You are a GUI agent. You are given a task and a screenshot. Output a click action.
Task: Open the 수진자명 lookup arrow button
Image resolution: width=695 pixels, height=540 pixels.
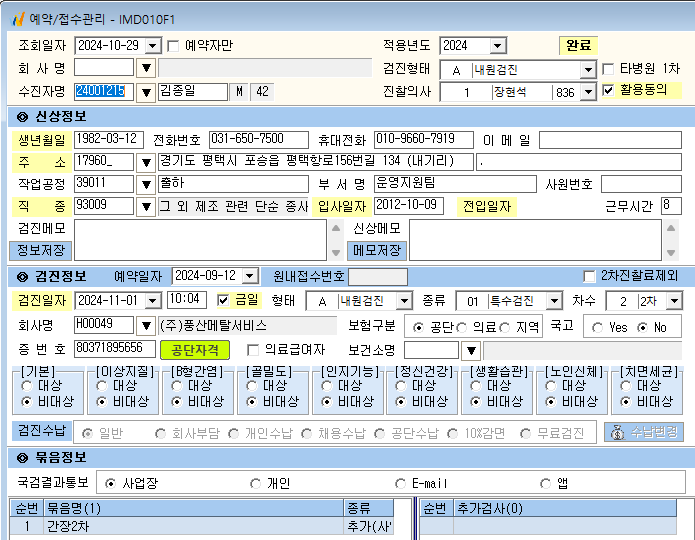pyautogui.click(x=146, y=92)
